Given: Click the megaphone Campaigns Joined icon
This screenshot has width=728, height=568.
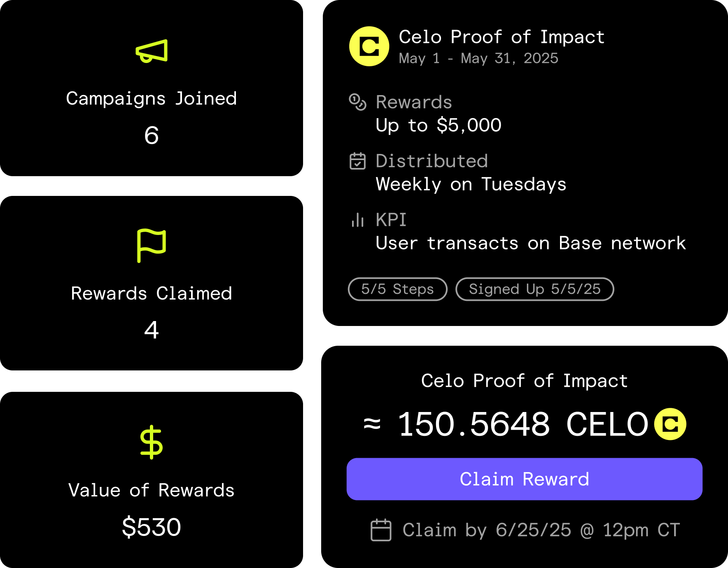Looking at the screenshot, I should pos(152,51).
